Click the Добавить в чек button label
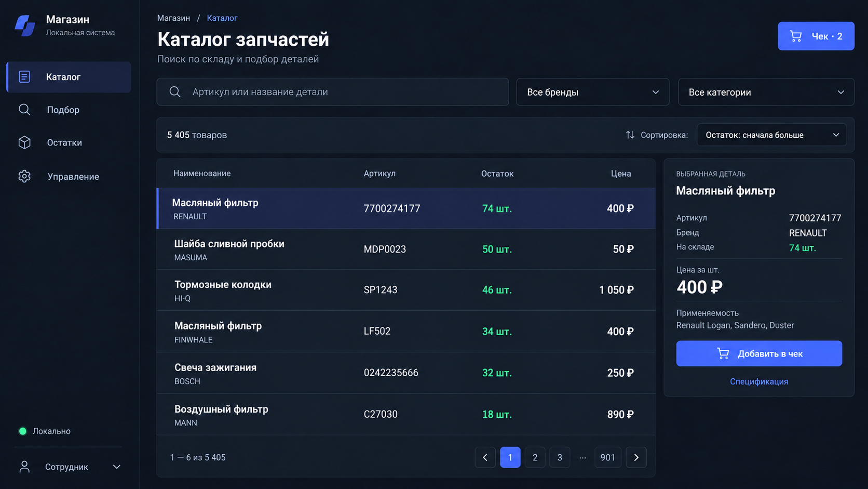Screen dimensions: 868x489 (770, 353)
